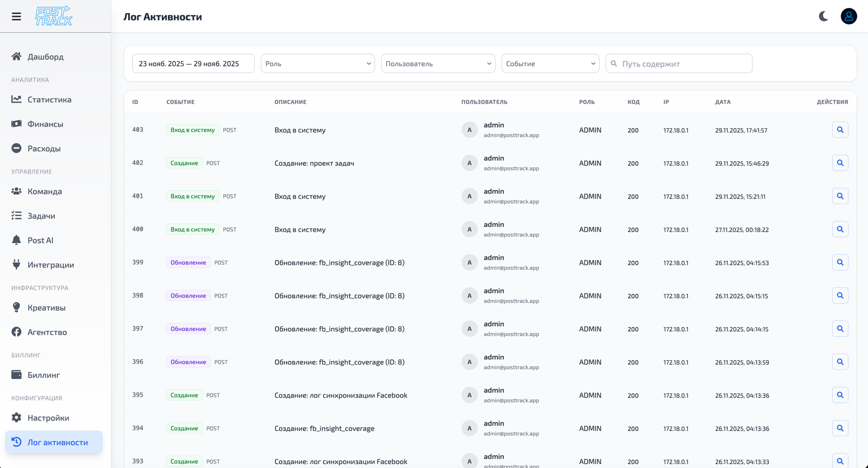Click the Post Track logo
This screenshot has width=868, height=468.
tap(54, 16)
